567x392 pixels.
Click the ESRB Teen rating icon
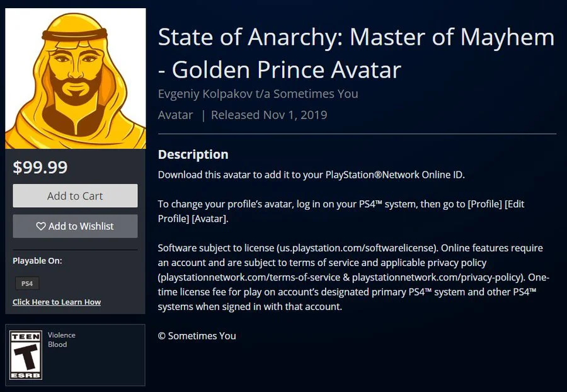(x=26, y=355)
